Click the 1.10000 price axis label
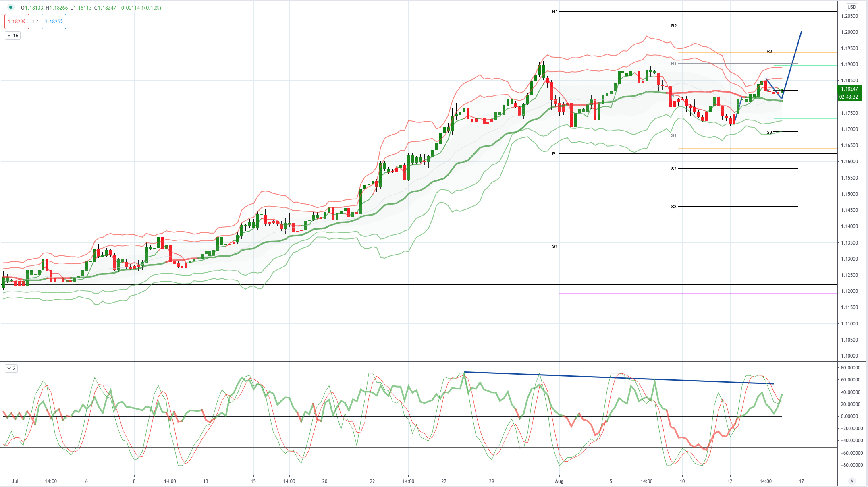 849,356
